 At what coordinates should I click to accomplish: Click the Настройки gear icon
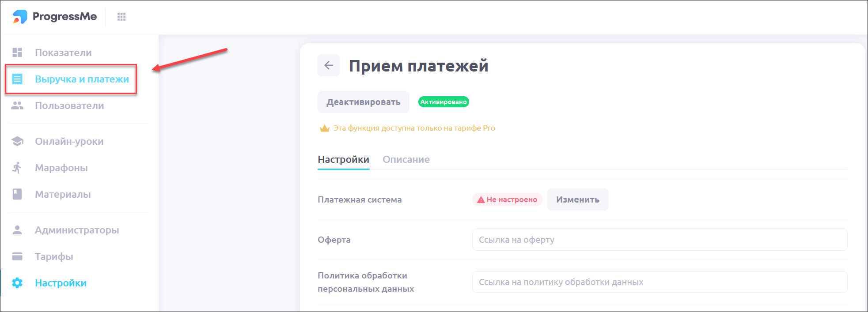(x=17, y=283)
